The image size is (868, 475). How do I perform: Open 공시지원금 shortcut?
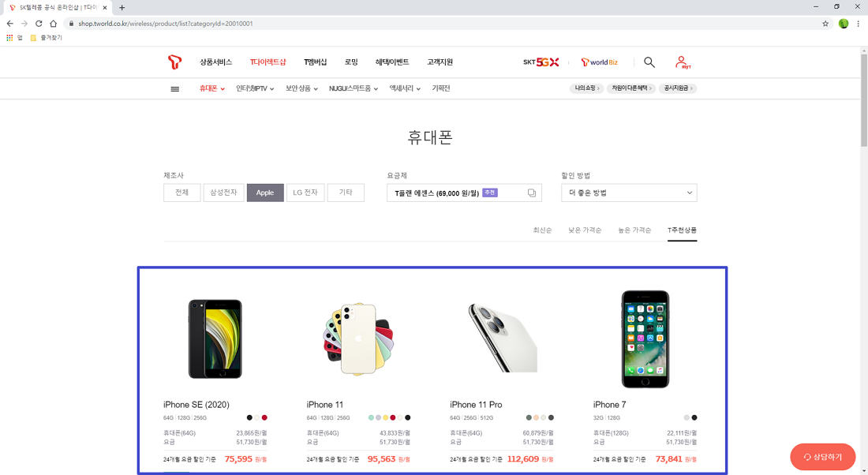678,88
